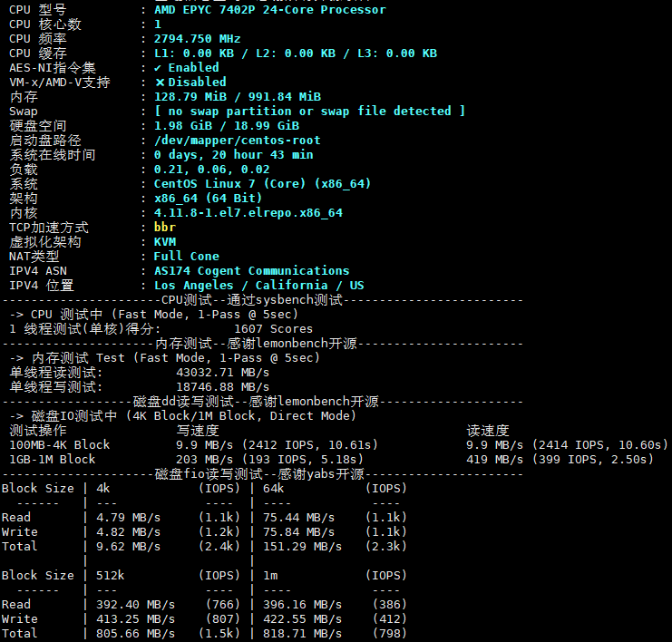The height and width of the screenshot is (642, 672).
Task: Click the 2794.750 MHz CPU frequency value
Action: [x=197, y=39]
